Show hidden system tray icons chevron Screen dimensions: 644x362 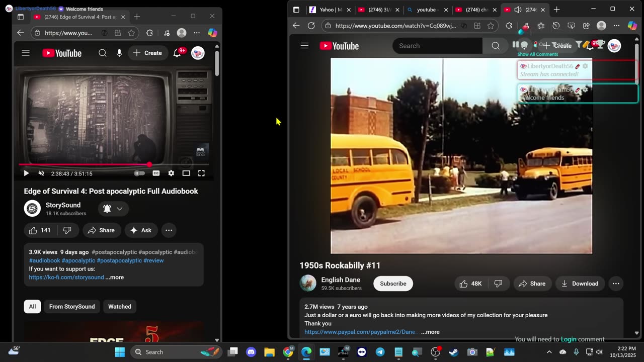[x=549, y=352]
